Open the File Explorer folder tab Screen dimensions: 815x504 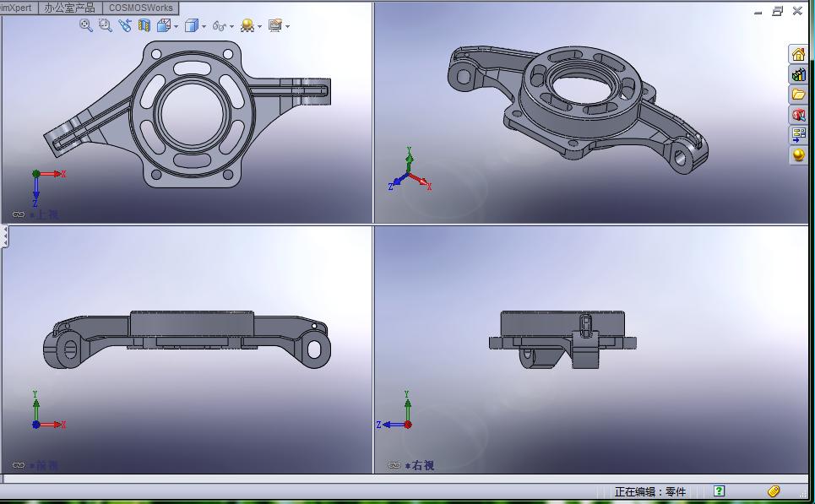click(x=798, y=95)
